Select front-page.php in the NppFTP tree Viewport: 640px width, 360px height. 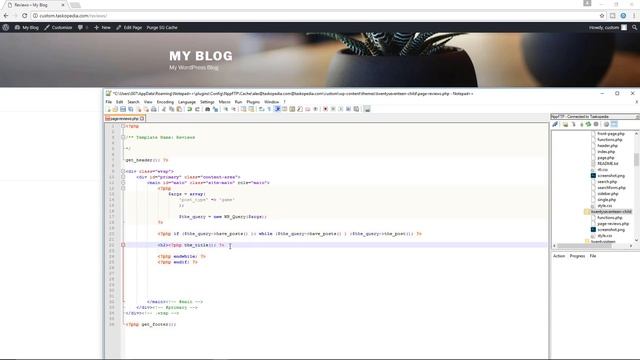611,133
